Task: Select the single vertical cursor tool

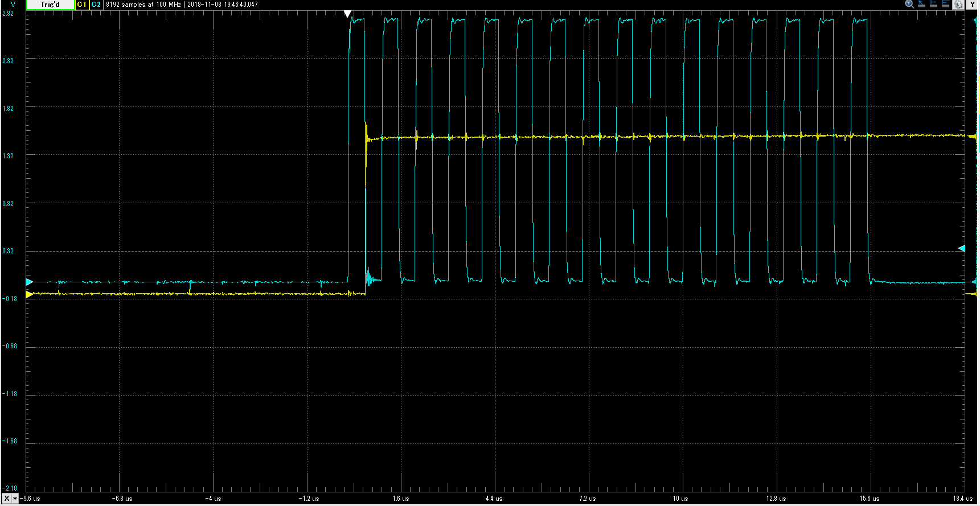Action: point(933,4)
